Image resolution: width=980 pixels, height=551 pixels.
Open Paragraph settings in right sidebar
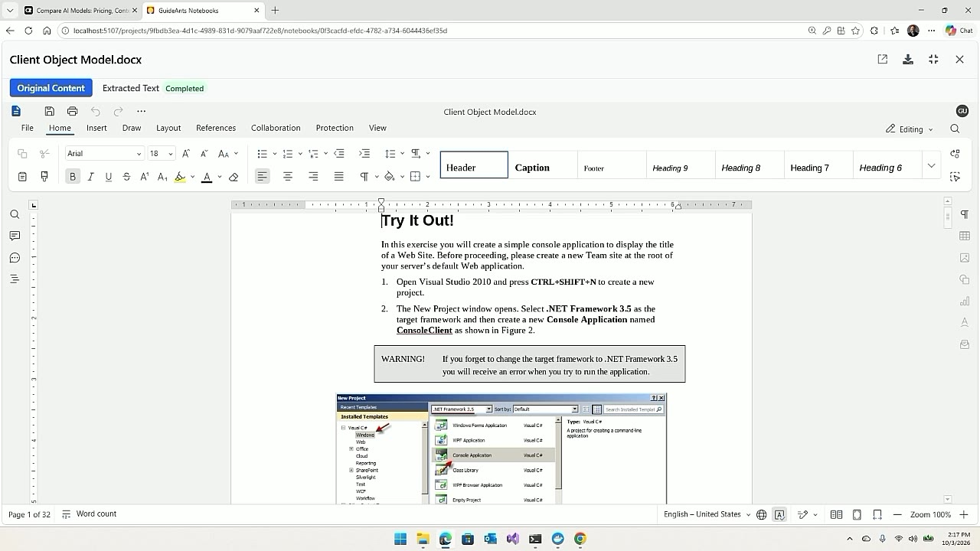[965, 214]
